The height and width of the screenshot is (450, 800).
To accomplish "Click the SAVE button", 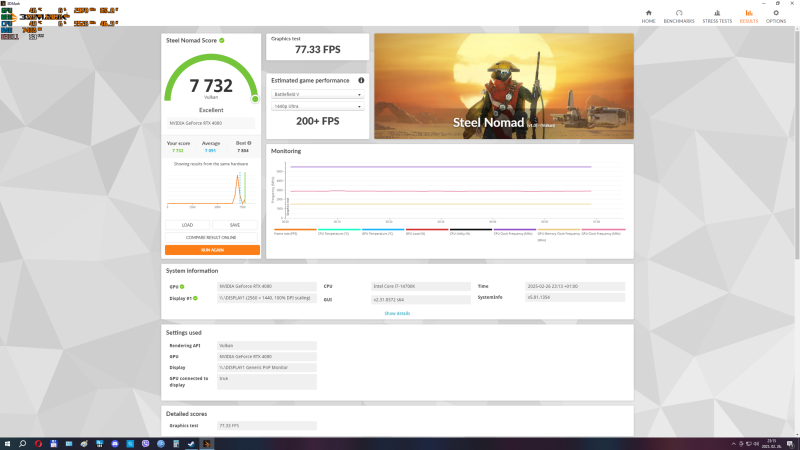I will click(x=235, y=225).
